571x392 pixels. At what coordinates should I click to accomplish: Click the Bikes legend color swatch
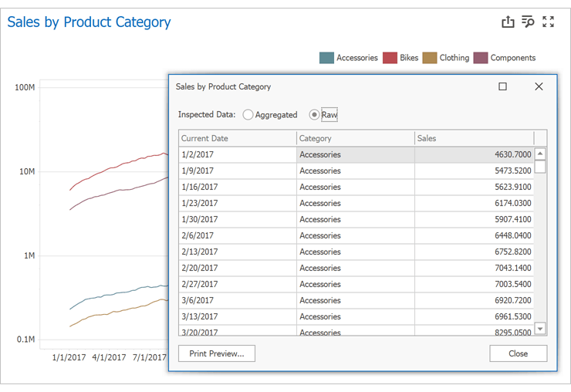tap(390, 58)
